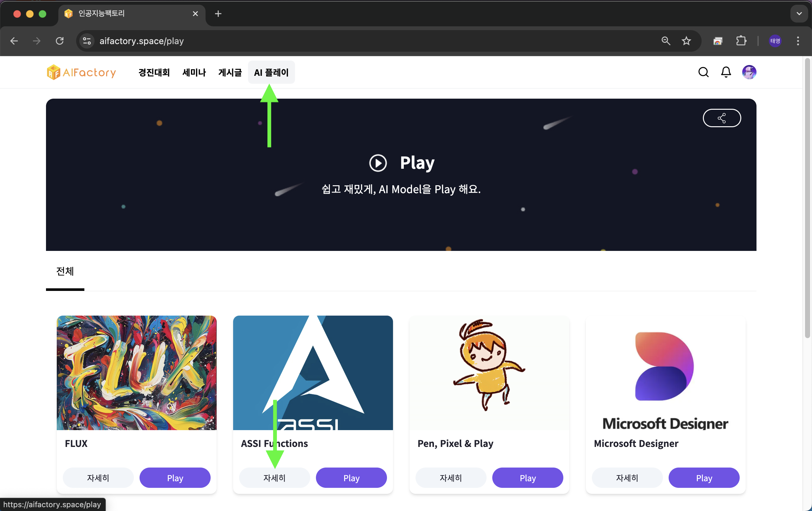Image resolution: width=812 pixels, height=511 pixels.
Task: Click 자세히 on the FLUX card
Action: tap(98, 478)
